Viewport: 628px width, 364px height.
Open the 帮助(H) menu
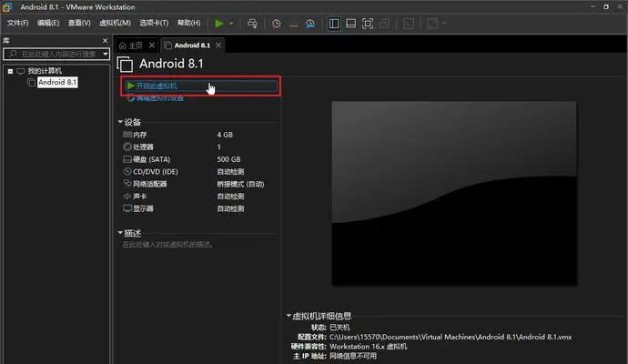[188, 23]
